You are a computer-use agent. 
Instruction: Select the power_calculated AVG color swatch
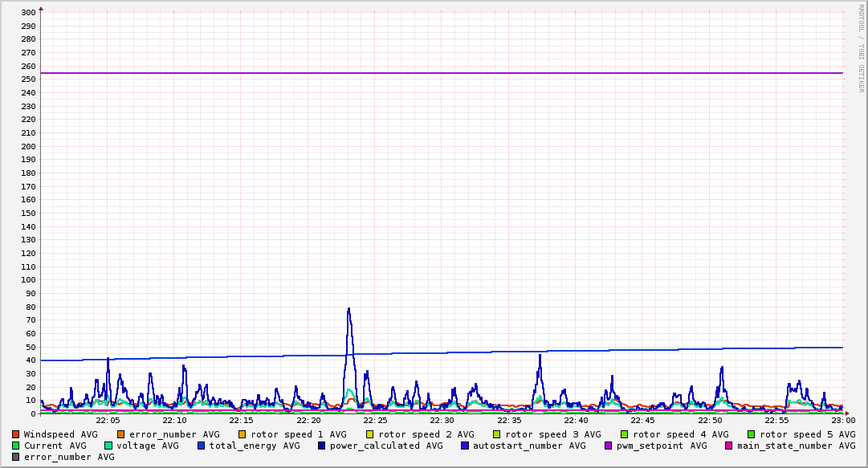pos(322,446)
